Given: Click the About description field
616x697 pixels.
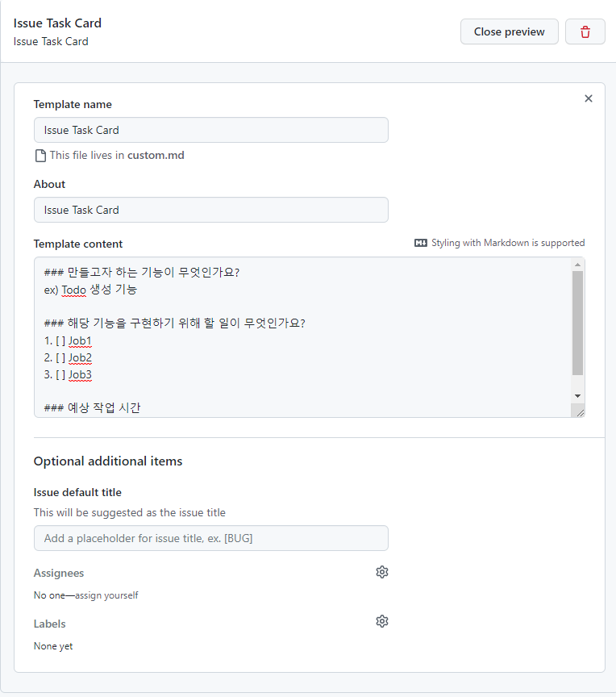Looking at the screenshot, I should [x=210, y=210].
